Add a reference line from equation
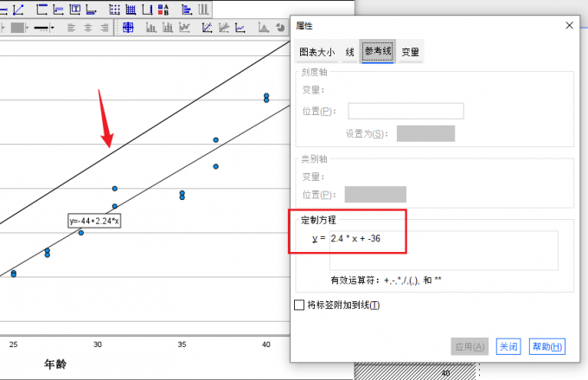 coord(18,10)
